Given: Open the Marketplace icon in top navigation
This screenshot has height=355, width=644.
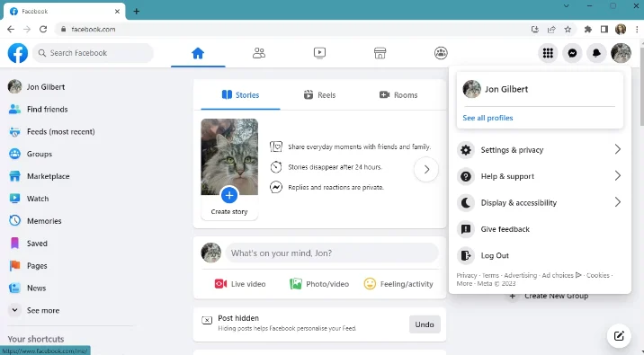Looking at the screenshot, I should click(380, 53).
